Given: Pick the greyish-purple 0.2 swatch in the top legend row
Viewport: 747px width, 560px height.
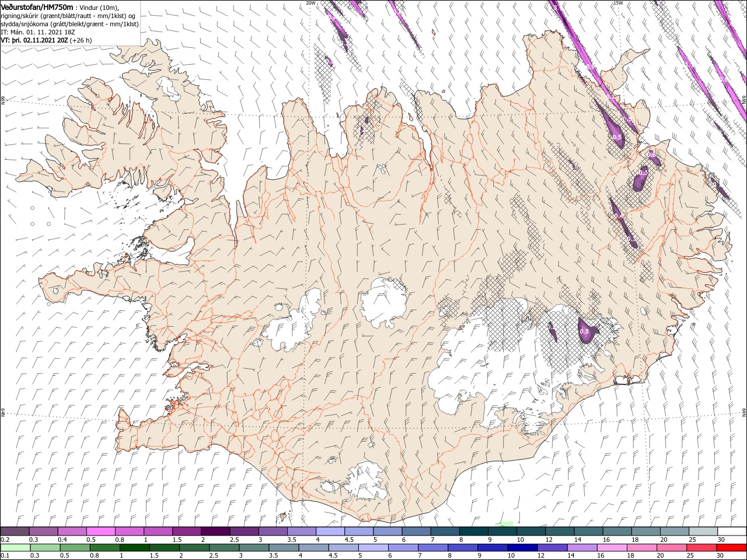Looking at the screenshot, I should (15, 531).
